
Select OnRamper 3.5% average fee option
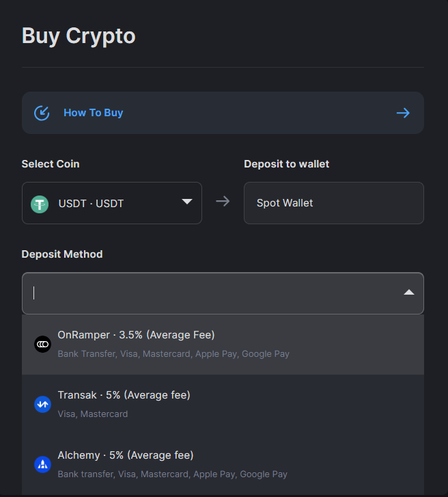point(223,345)
